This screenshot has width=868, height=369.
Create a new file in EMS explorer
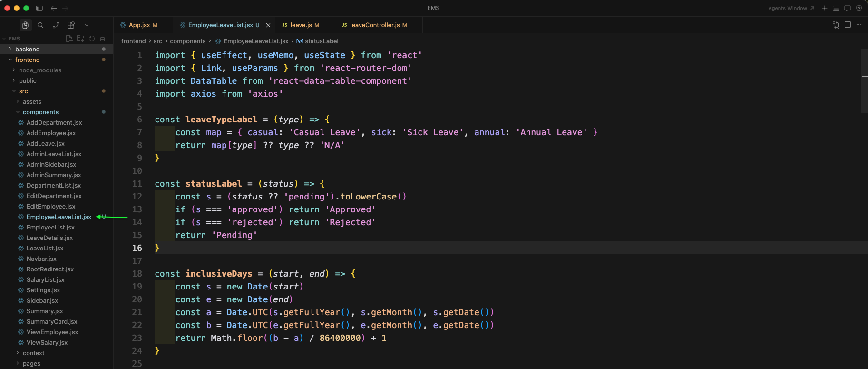[x=69, y=39]
